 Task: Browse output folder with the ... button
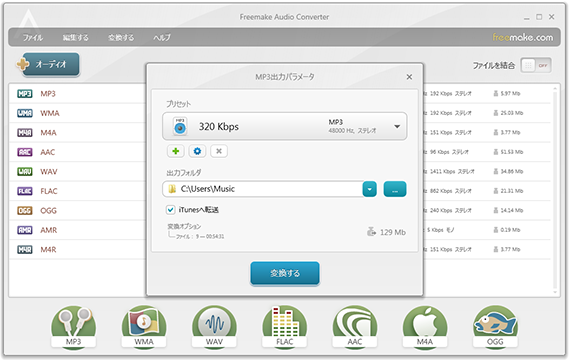pyautogui.click(x=395, y=189)
